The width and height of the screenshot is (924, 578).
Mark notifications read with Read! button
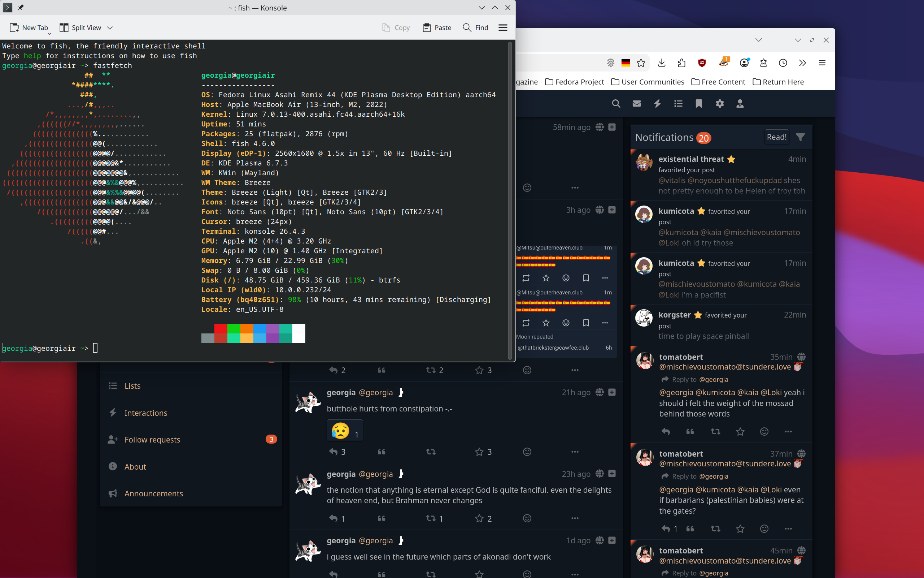[x=776, y=137]
